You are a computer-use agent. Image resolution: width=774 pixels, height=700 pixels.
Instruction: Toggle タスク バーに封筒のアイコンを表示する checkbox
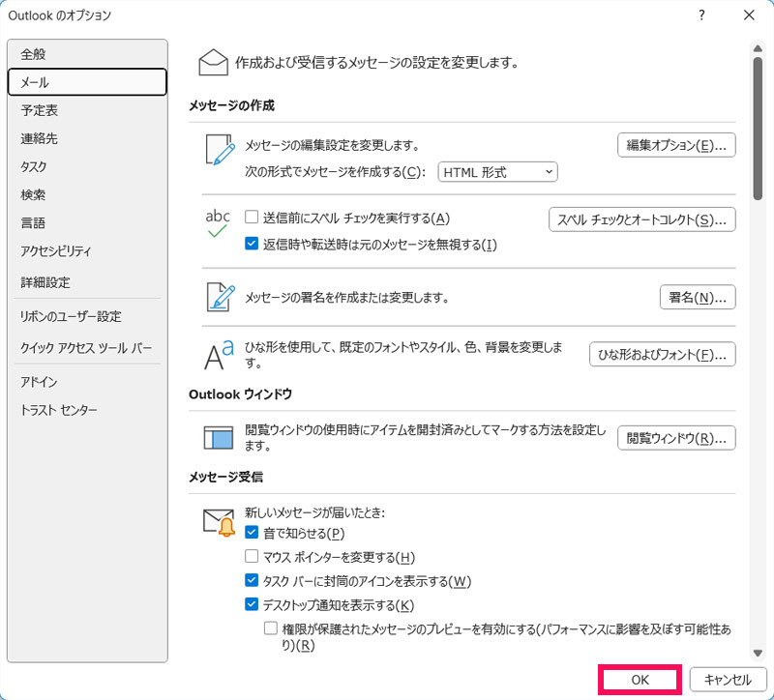tap(252, 580)
